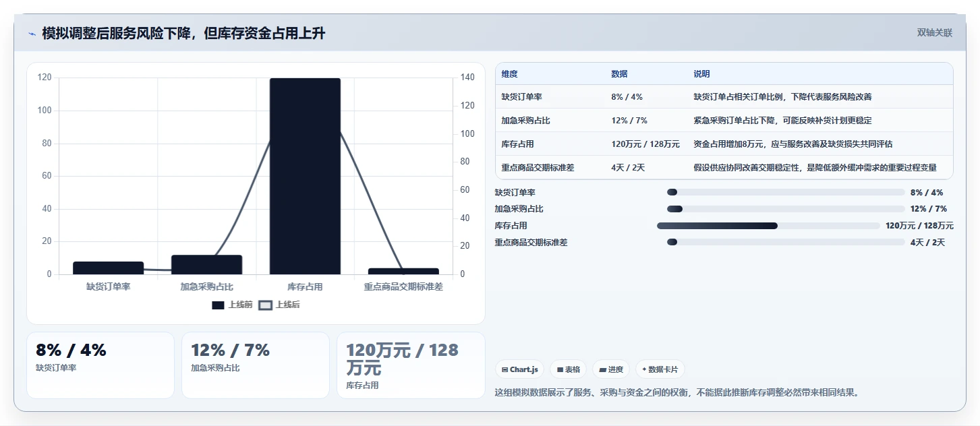980x426 pixels.
Task: Click the table cell 4天 / 2天
Action: pyautogui.click(x=628, y=168)
